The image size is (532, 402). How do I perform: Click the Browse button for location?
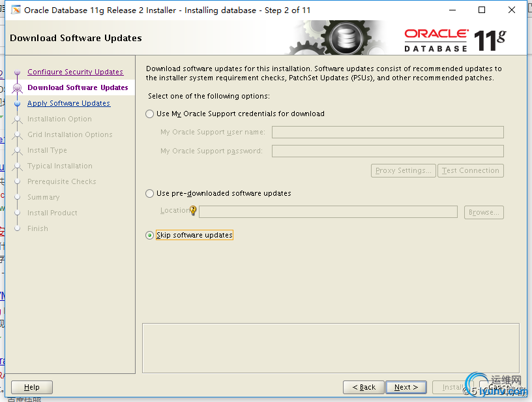[484, 212]
